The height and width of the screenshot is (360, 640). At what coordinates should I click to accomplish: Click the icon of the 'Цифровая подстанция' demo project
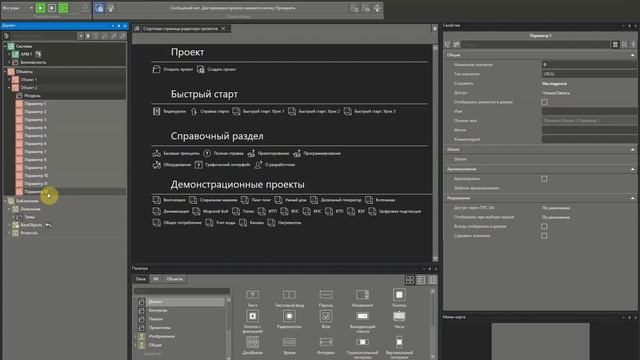point(372,211)
